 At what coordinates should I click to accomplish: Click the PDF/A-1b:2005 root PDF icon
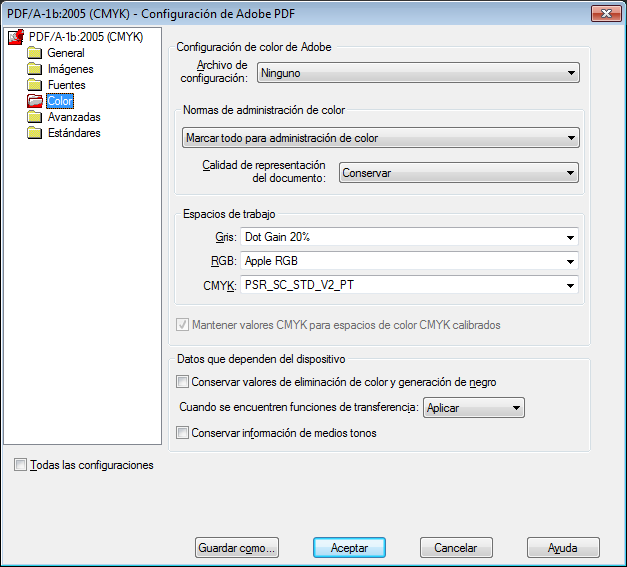pos(15,38)
